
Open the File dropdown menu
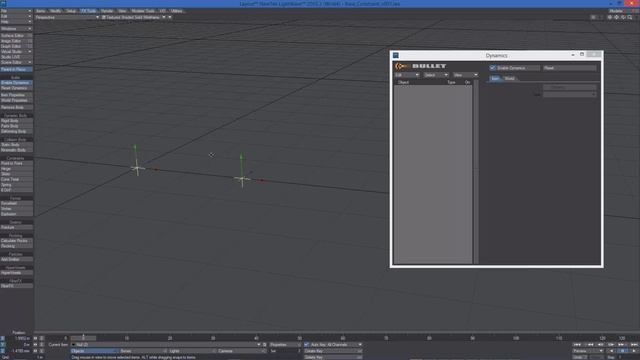[16, 11]
